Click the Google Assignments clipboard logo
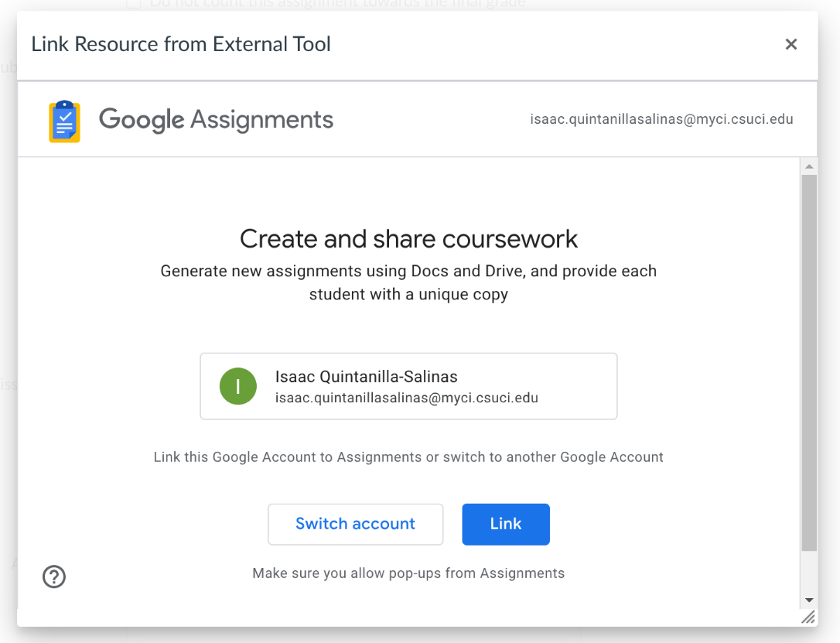This screenshot has width=840, height=643. tap(65, 121)
